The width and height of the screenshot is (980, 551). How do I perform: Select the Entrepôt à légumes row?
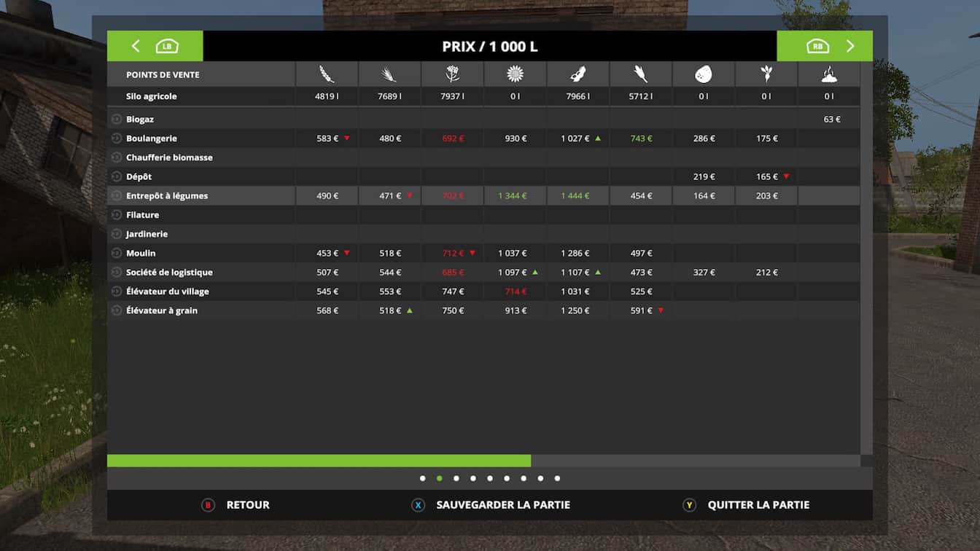click(167, 195)
